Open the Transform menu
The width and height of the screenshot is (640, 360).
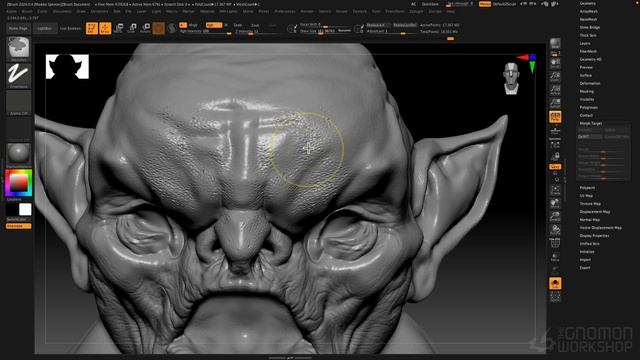click(x=395, y=11)
